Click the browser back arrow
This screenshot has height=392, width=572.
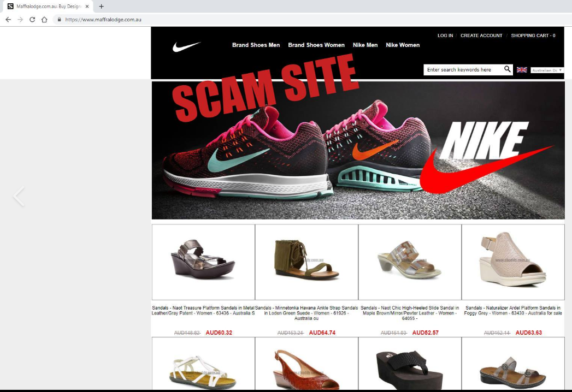[x=8, y=20]
